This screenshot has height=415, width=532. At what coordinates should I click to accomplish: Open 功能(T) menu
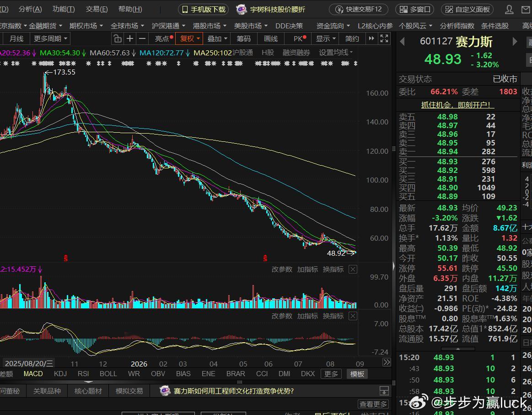[x=64, y=9]
